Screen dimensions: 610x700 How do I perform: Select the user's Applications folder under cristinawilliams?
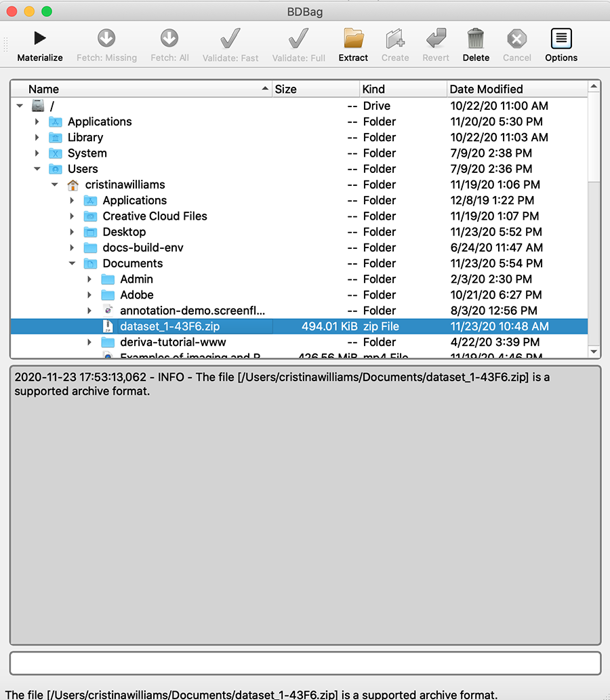[135, 201]
